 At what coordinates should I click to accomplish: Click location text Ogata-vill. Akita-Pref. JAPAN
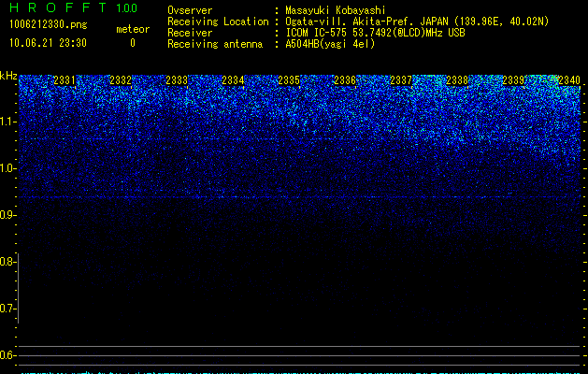[x=367, y=22]
